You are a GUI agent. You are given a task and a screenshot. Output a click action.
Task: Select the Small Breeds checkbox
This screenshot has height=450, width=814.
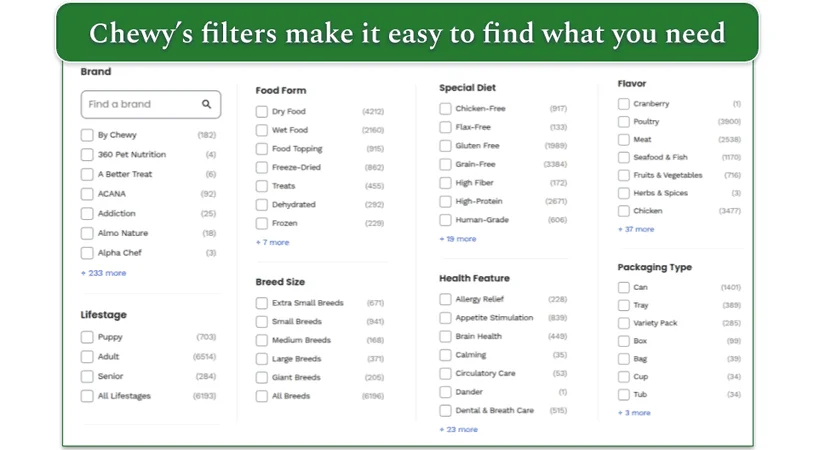click(262, 322)
